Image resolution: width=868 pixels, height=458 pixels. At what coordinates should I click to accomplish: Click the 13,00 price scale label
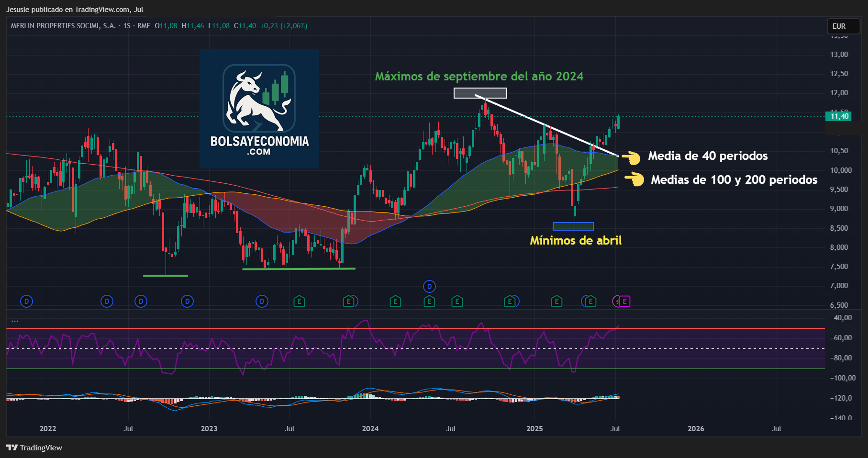click(x=839, y=55)
